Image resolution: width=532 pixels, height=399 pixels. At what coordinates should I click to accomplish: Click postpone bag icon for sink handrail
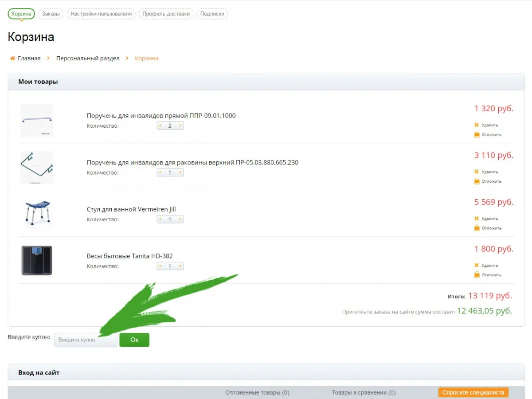477,181
